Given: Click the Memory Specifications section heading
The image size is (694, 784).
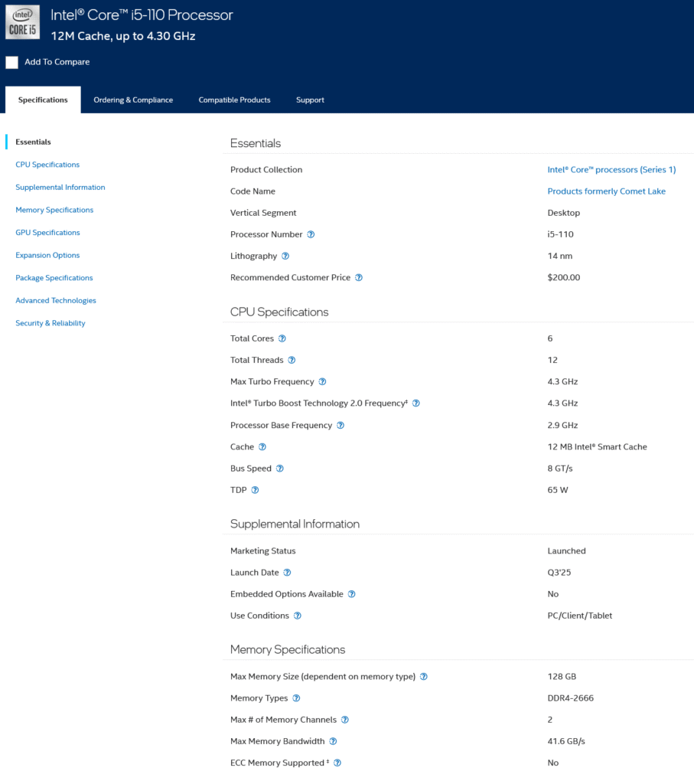Looking at the screenshot, I should 288,649.
